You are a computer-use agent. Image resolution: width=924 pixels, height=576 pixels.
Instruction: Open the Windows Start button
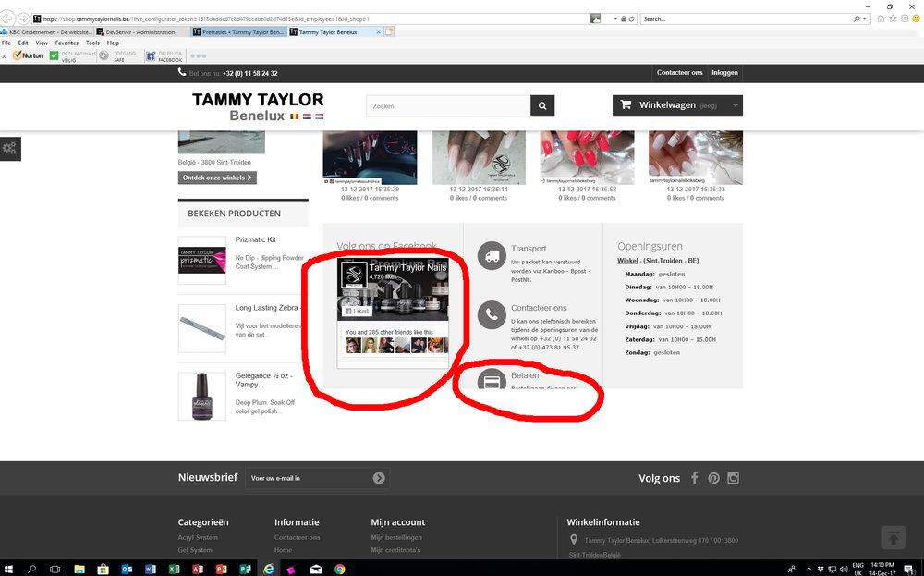(x=9, y=569)
